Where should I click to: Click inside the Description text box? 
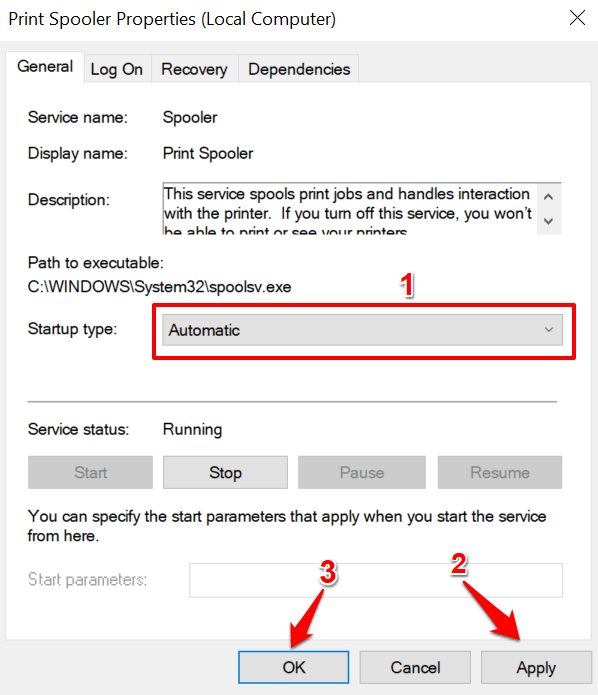350,208
